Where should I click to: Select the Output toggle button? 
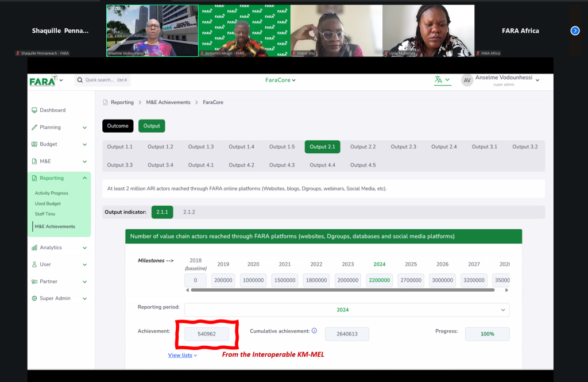pyautogui.click(x=152, y=126)
